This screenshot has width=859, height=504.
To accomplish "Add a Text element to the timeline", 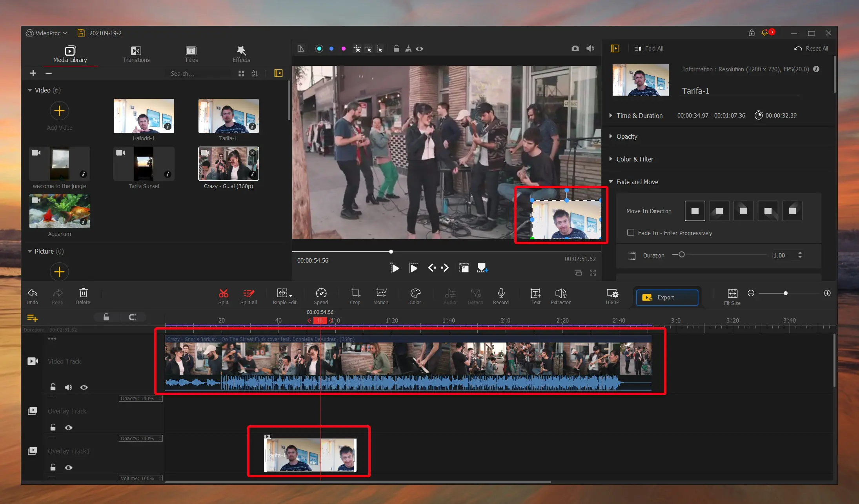I will (x=535, y=296).
